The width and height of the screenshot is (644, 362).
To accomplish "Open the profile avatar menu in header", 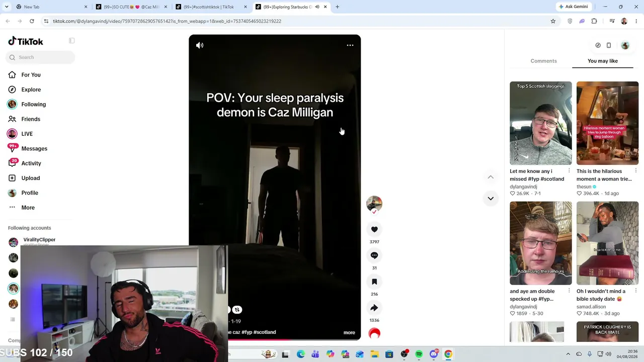I will 625,45.
